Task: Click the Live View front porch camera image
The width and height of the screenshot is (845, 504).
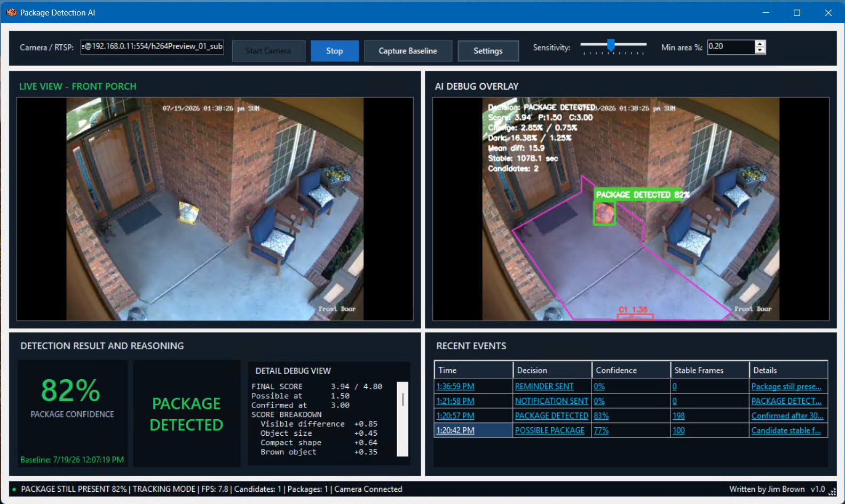Action: pyautogui.click(x=215, y=209)
